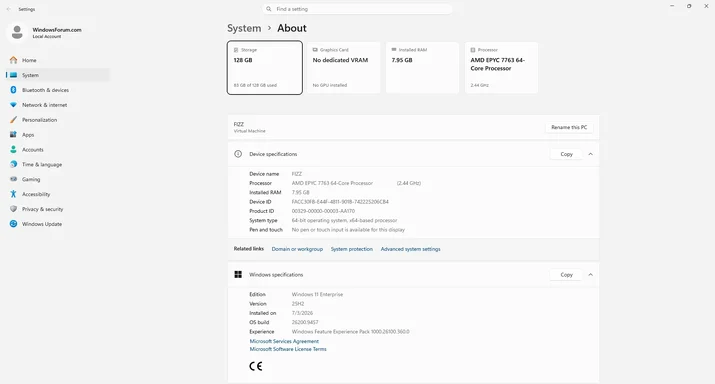The width and height of the screenshot is (715, 384).
Task: Select the Installed RAM 7.95 GB card
Action: click(x=422, y=67)
